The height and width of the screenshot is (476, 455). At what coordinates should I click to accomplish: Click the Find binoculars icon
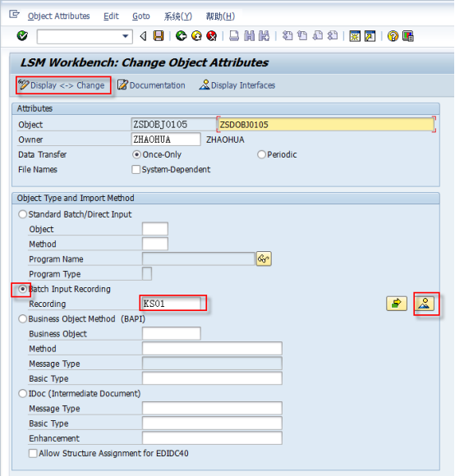[x=249, y=36]
